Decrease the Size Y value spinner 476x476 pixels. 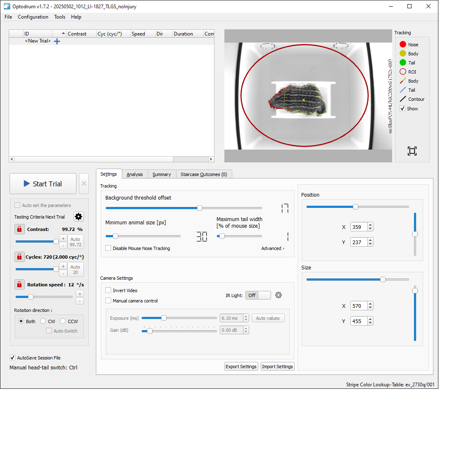click(370, 323)
